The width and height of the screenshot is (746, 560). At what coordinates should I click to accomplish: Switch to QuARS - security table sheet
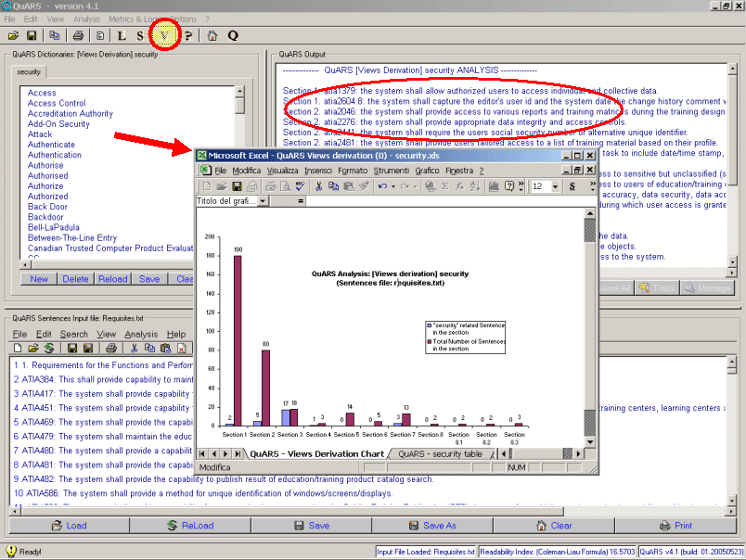click(440, 454)
